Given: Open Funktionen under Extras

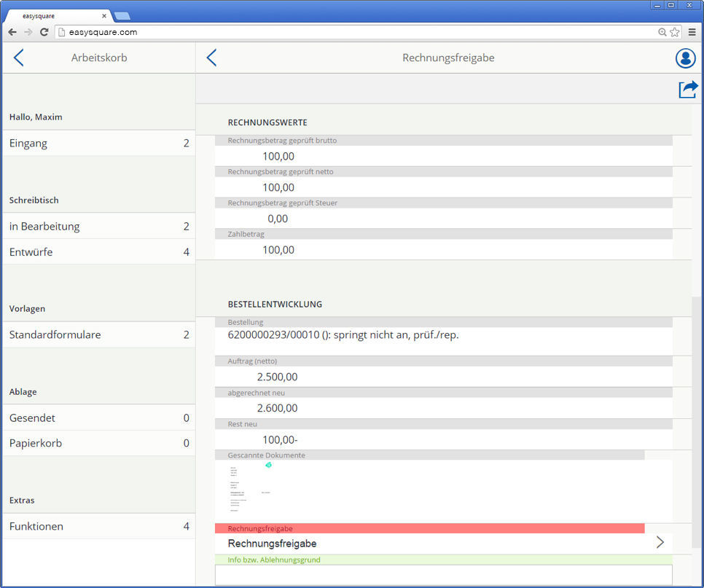Looking at the screenshot, I should pos(98,526).
